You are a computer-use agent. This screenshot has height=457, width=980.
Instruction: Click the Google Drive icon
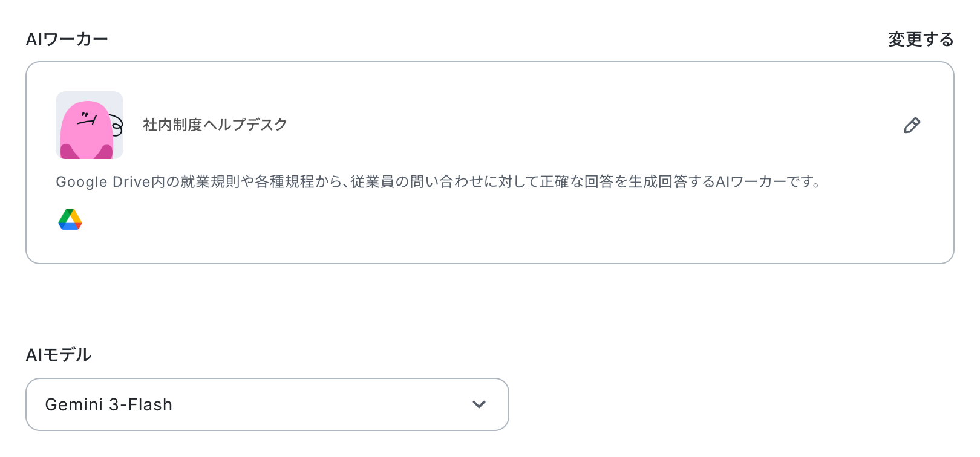point(70,219)
